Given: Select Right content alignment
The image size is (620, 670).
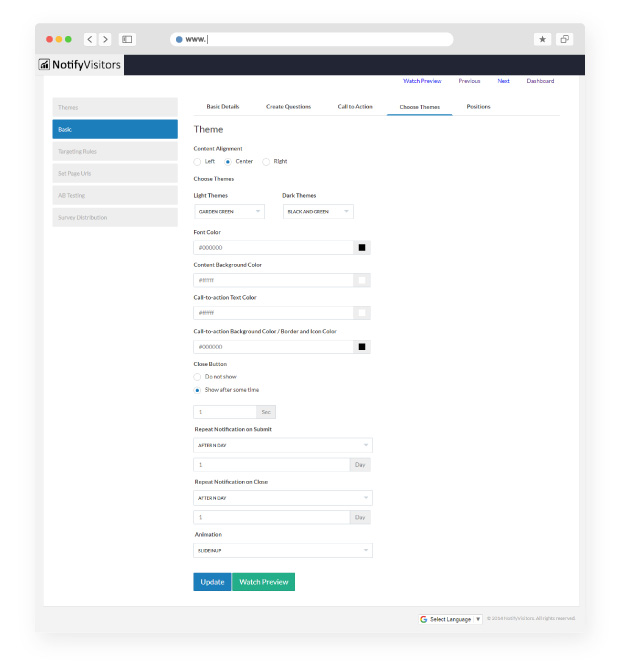Looking at the screenshot, I should [266, 162].
